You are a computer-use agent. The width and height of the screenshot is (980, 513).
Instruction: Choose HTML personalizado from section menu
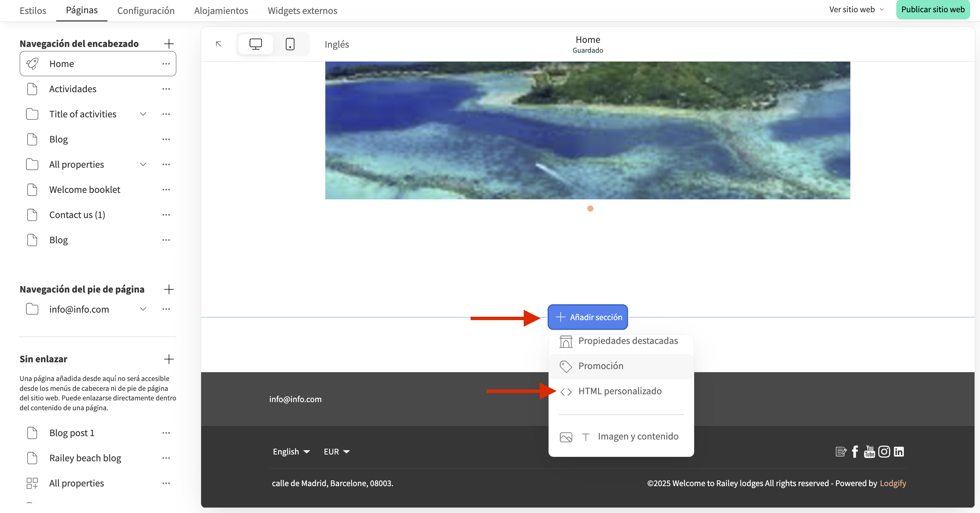[x=619, y=391]
